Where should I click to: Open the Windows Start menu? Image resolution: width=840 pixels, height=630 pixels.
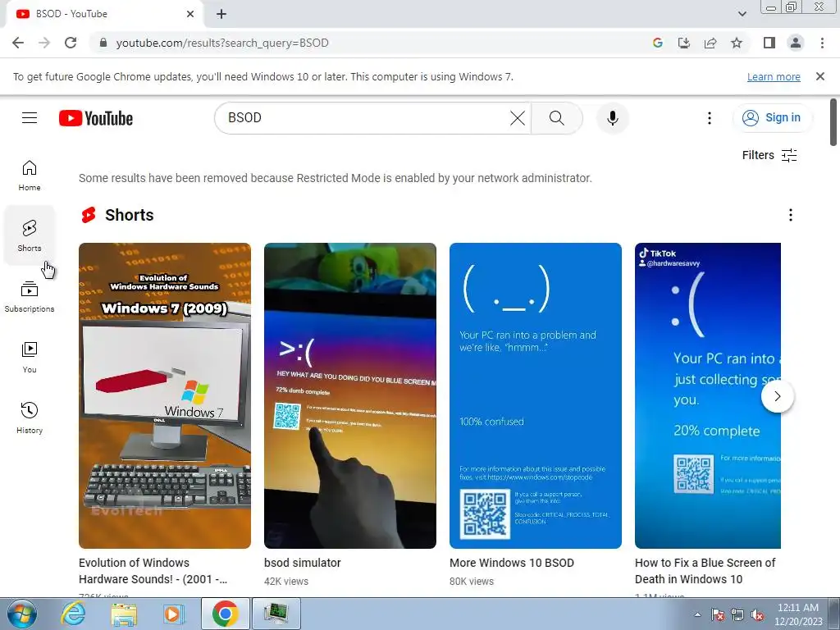21,614
